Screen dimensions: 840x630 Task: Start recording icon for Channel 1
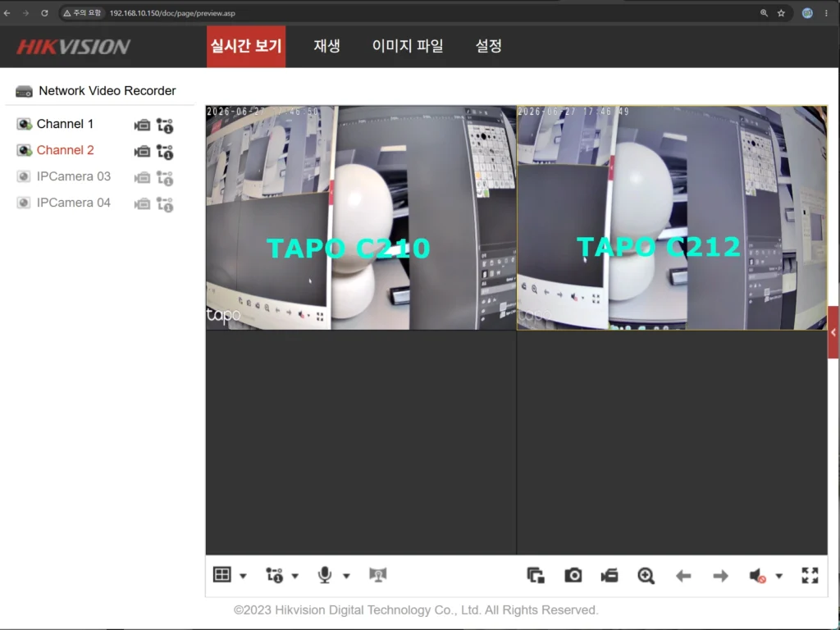tap(142, 126)
